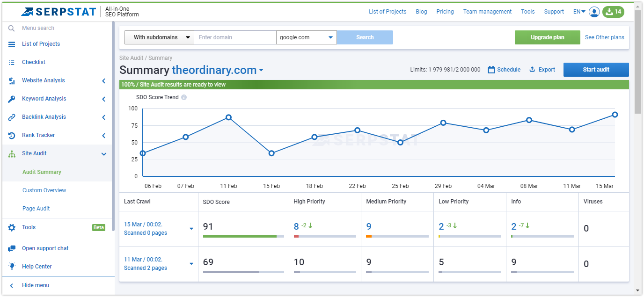Click the Hide menu arrow icon
Image resolution: width=644 pixels, height=297 pixels.
tap(12, 285)
